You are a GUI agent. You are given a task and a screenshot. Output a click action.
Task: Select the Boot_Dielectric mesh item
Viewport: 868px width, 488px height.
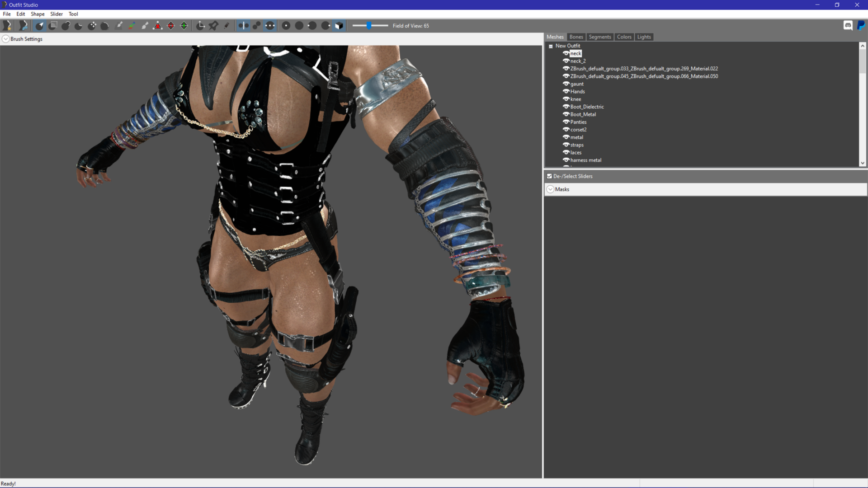click(587, 107)
